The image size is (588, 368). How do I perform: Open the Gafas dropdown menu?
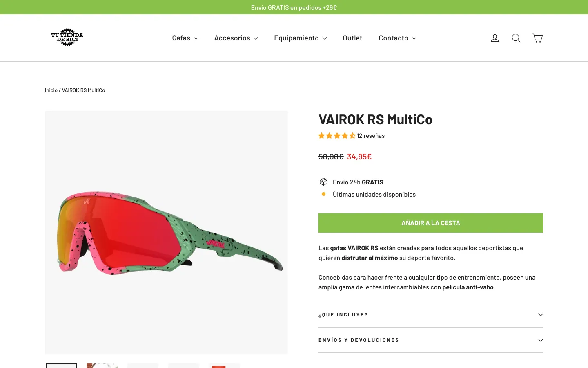coord(185,38)
